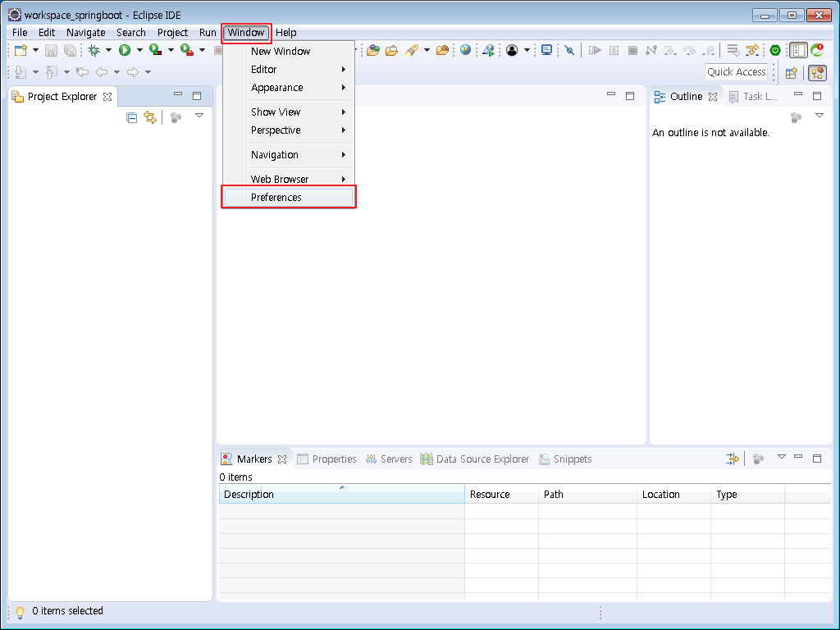The image size is (840, 630).
Task: Open the Markers View Menu triangle
Action: pyautogui.click(x=782, y=457)
